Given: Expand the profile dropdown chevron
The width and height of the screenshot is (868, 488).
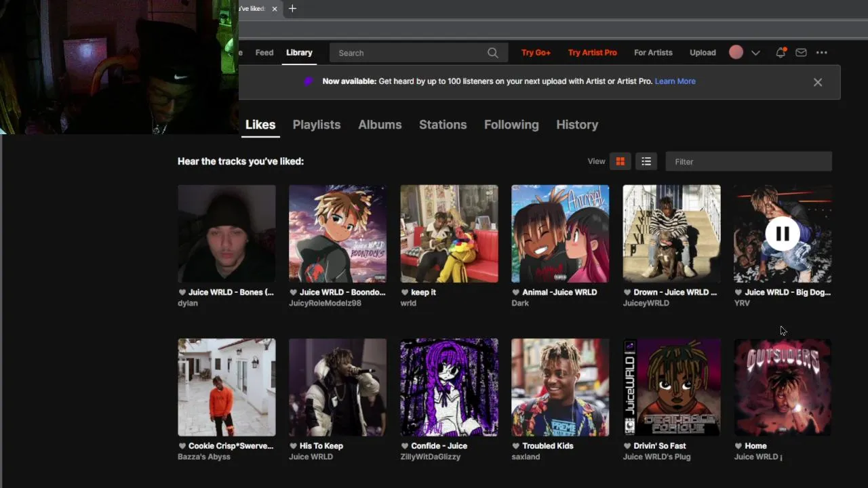Looking at the screenshot, I should coord(755,53).
